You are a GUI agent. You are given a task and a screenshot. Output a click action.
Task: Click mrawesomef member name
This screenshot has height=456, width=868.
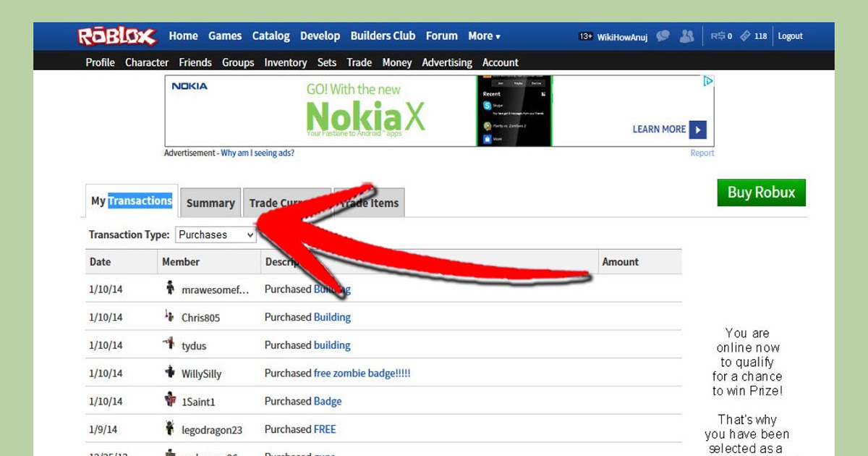(216, 290)
